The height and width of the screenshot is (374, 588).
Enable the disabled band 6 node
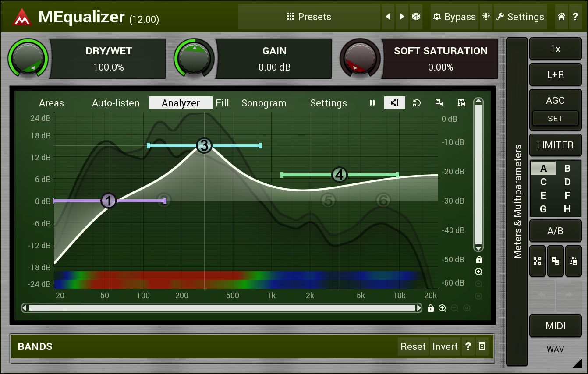click(383, 201)
